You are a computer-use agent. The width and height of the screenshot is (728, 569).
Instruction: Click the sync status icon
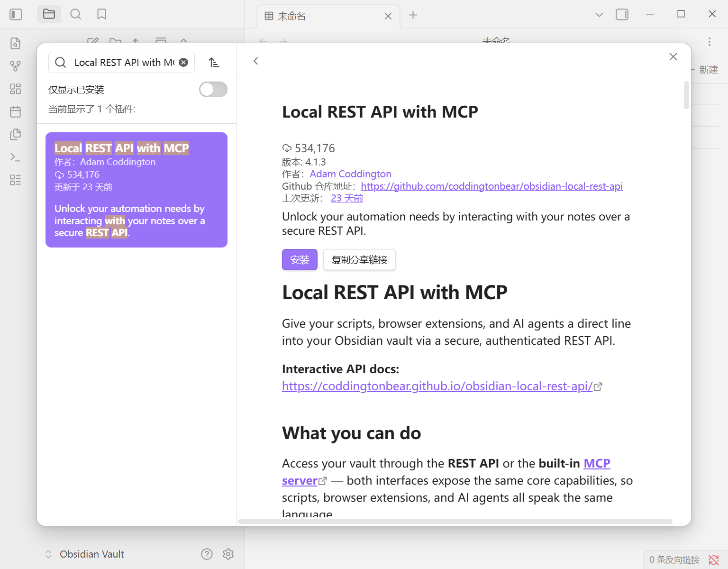pos(714,560)
